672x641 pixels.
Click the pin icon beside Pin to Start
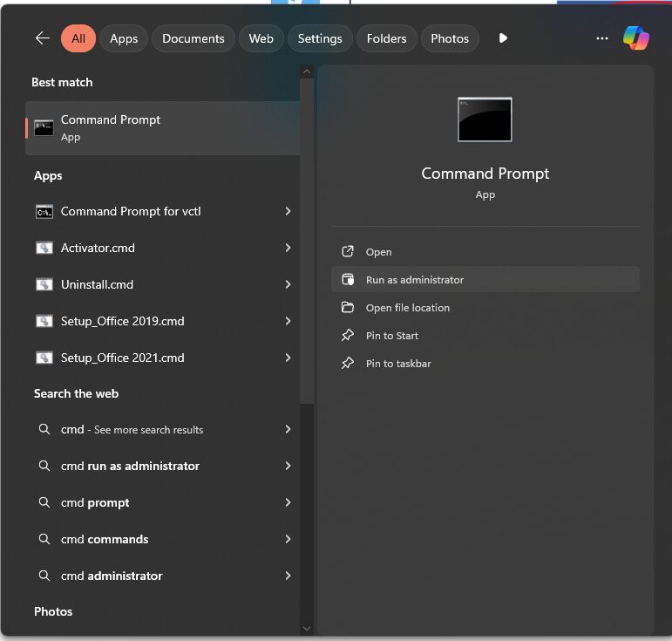(348, 335)
